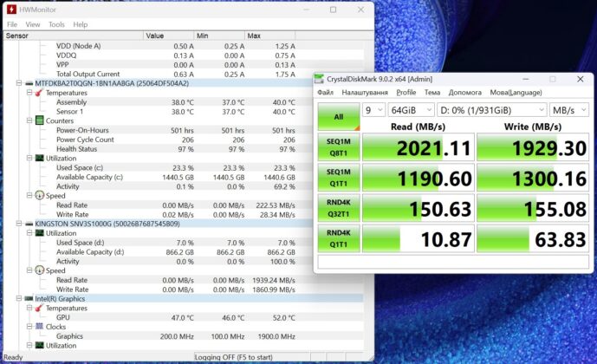Click the Utilization icon under KINGSTON drive
Viewport: 597px width, 364px height.
pos(39,233)
